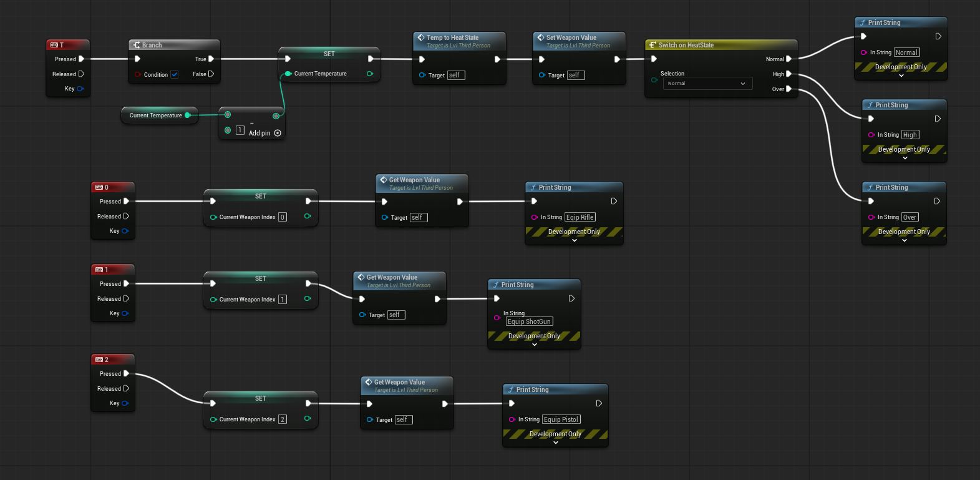
Task: Click the In String field containing Eqip Rifle
Action: coord(580,217)
